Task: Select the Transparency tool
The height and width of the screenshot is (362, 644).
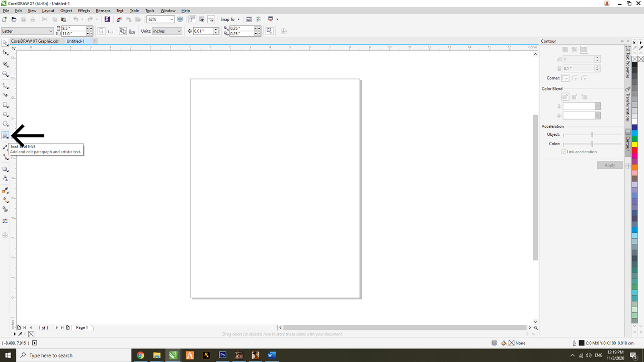Action: click(5, 178)
